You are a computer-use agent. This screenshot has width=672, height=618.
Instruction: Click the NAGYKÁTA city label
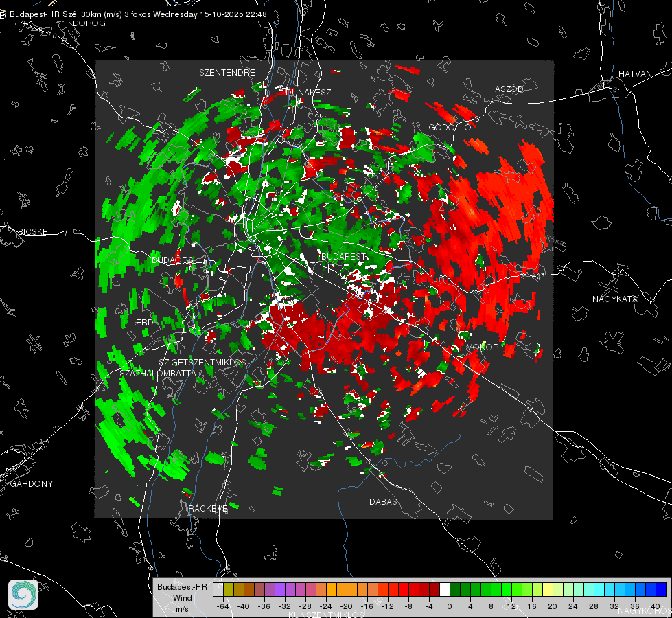(x=615, y=299)
